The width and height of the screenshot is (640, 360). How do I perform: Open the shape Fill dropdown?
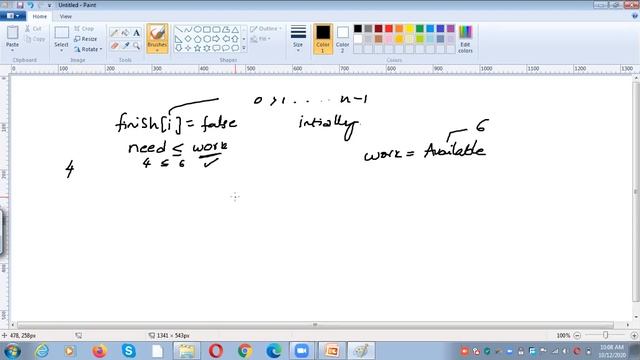click(x=260, y=39)
